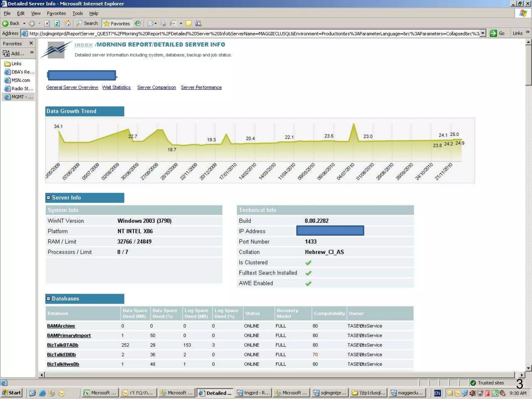
Task: Open the address bar dropdown arrow
Action: tap(483, 33)
